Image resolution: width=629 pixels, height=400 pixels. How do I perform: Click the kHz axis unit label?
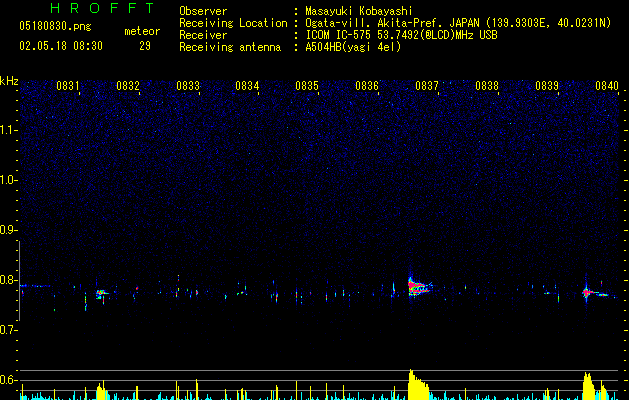9,81
